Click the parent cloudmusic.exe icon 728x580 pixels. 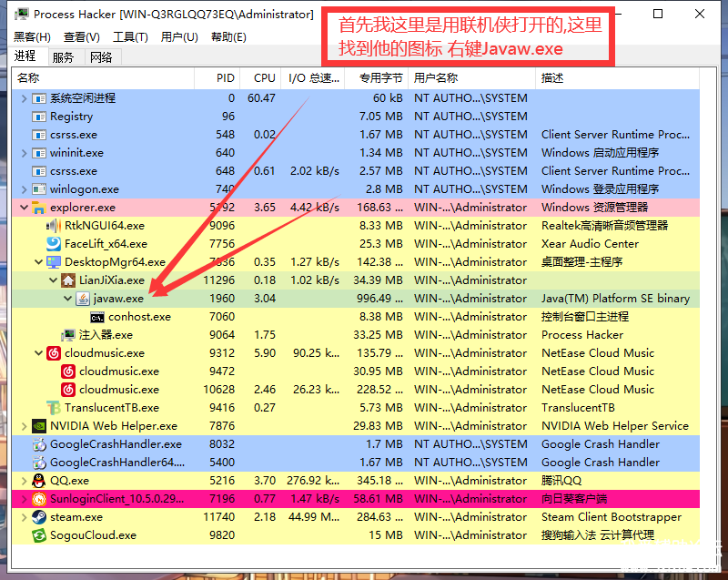point(54,353)
